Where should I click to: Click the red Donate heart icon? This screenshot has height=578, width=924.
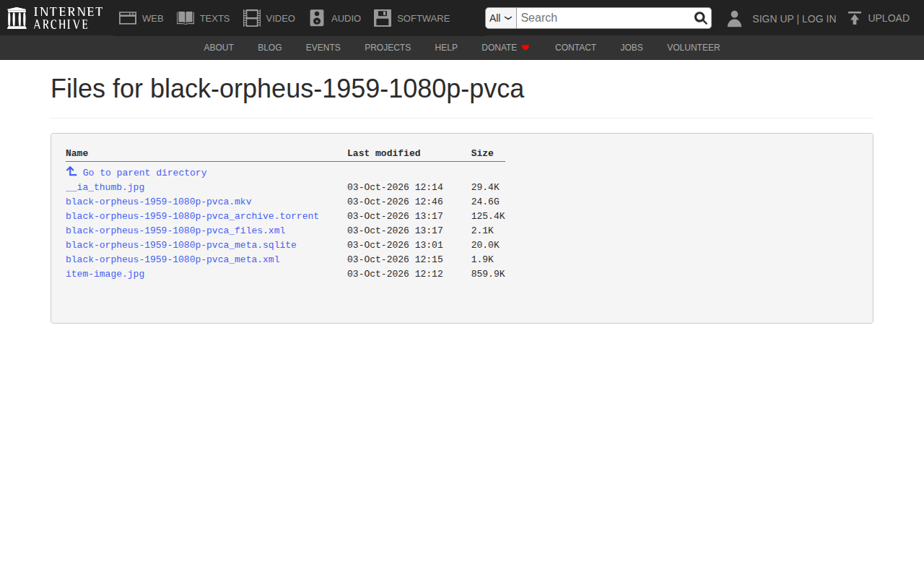coord(526,48)
